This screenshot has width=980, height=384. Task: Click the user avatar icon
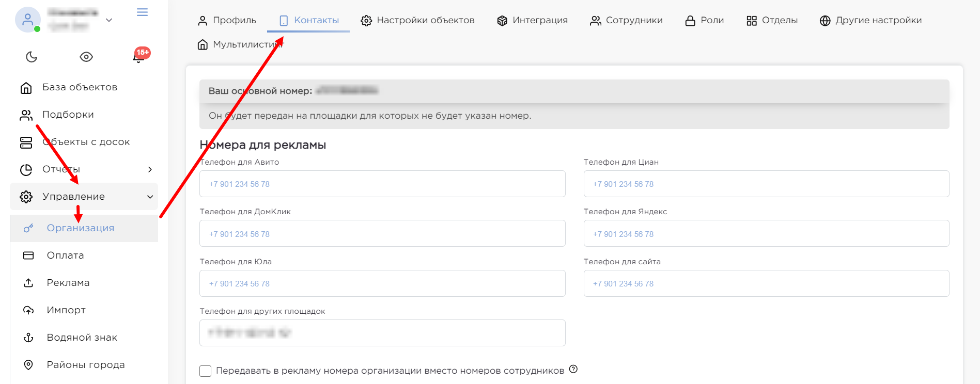tap(28, 20)
